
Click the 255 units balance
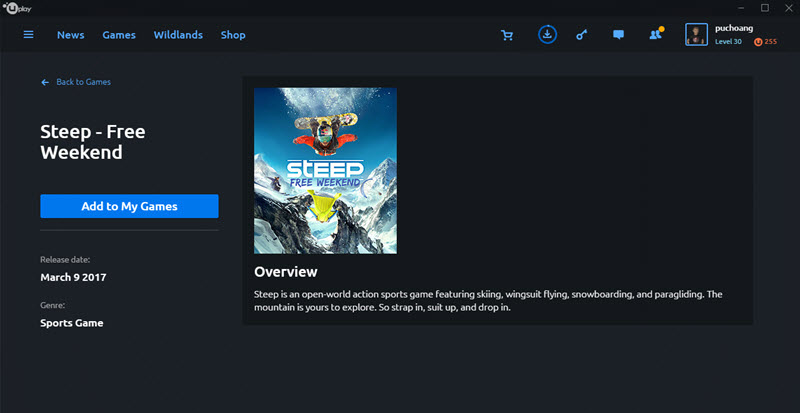coord(770,42)
